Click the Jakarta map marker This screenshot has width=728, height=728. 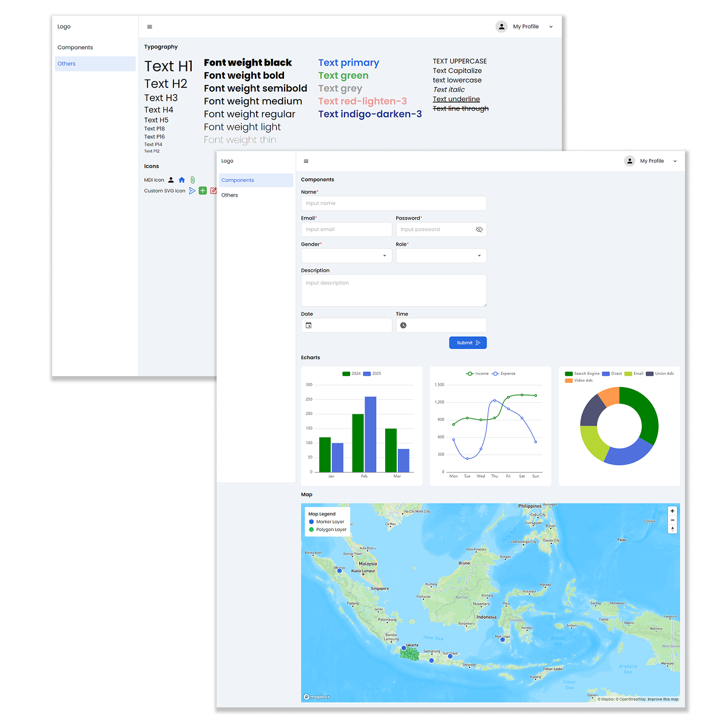[x=404, y=649]
